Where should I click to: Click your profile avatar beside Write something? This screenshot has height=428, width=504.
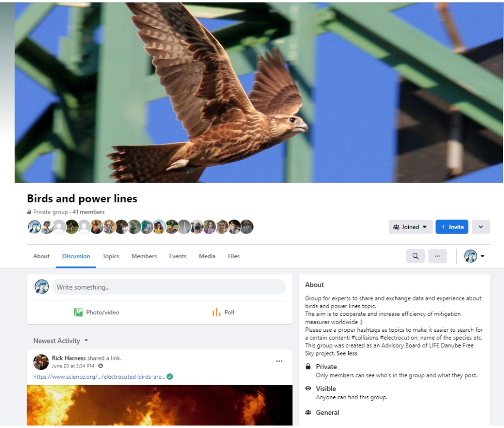[x=41, y=287]
